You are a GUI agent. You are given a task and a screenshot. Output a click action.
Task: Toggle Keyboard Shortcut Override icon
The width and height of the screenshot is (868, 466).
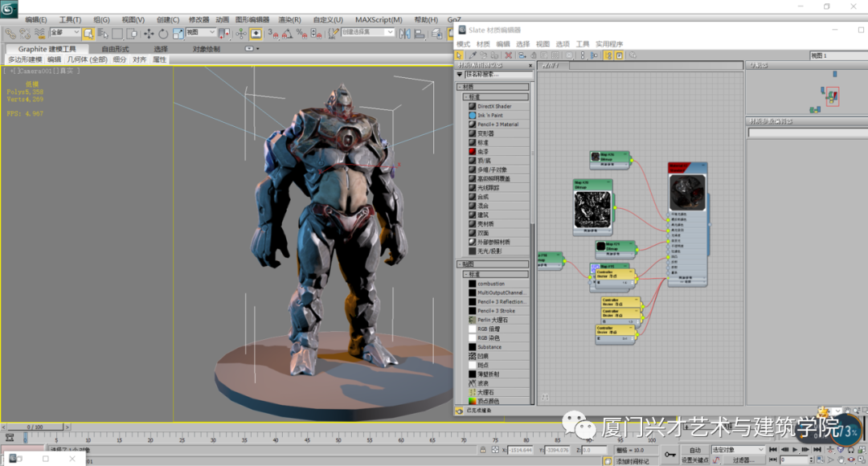tap(256, 33)
